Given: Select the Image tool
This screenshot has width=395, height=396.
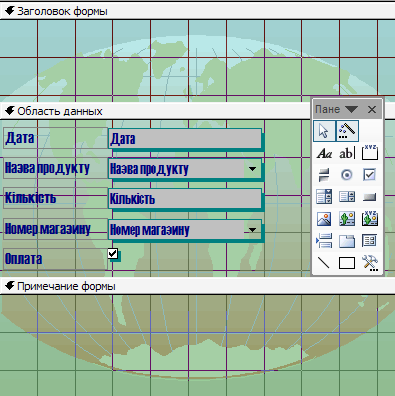Looking at the screenshot, I should tap(324, 219).
